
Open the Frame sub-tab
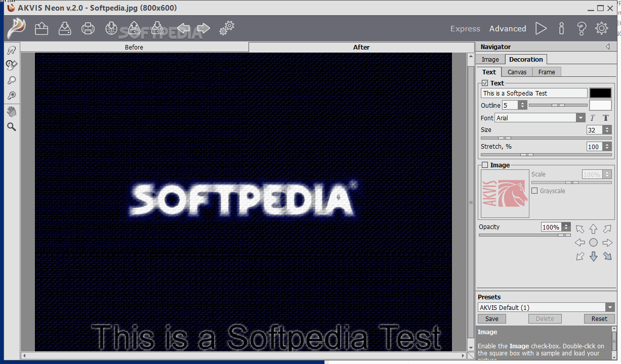point(547,72)
